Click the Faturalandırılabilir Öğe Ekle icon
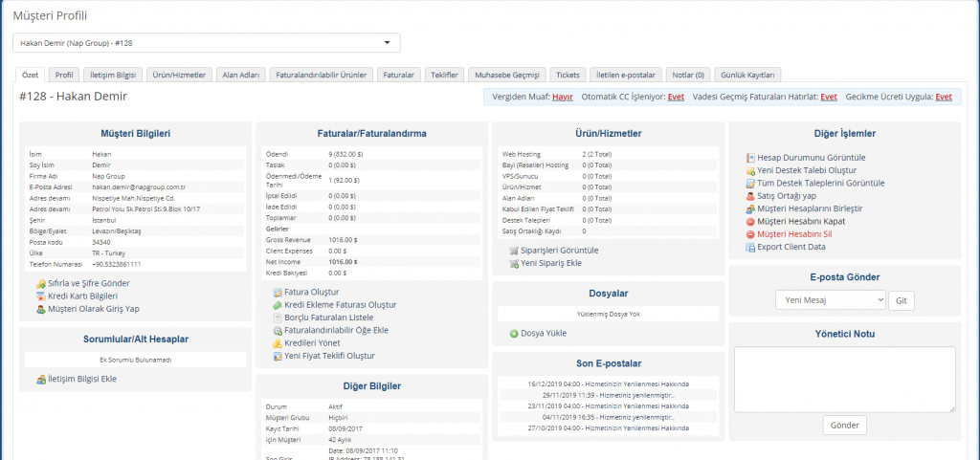This screenshot has height=460, width=980. [278, 331]
